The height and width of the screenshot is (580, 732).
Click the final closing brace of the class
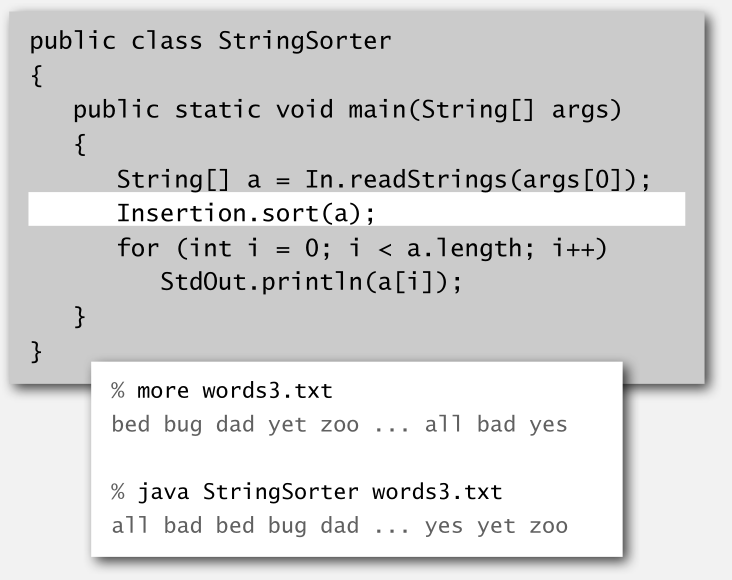point(36,352)
